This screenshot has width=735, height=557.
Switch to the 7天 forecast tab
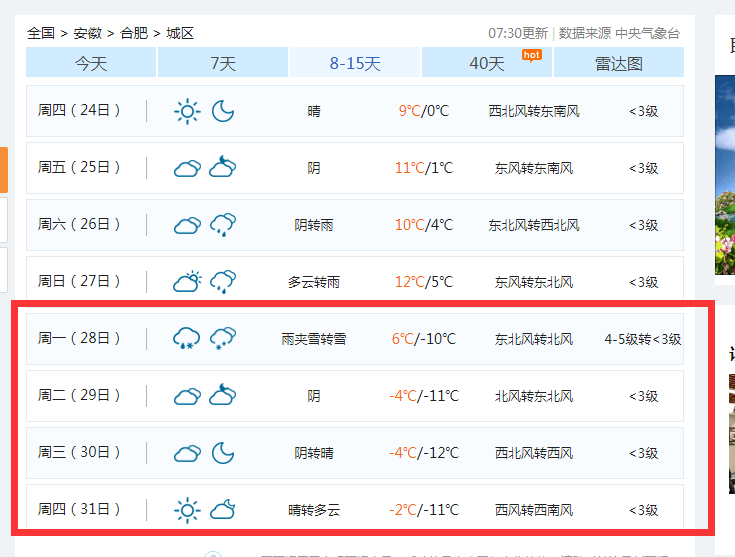tap(223, 62)
